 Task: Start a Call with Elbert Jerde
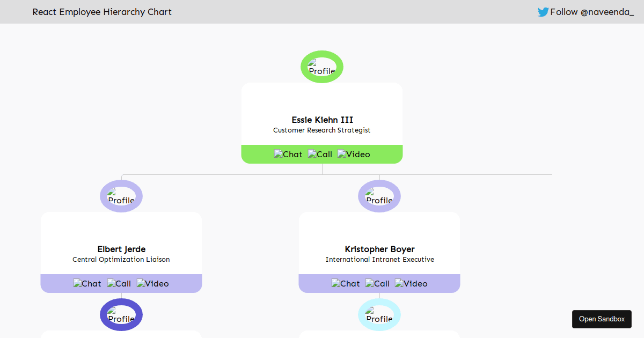point(119,283)
